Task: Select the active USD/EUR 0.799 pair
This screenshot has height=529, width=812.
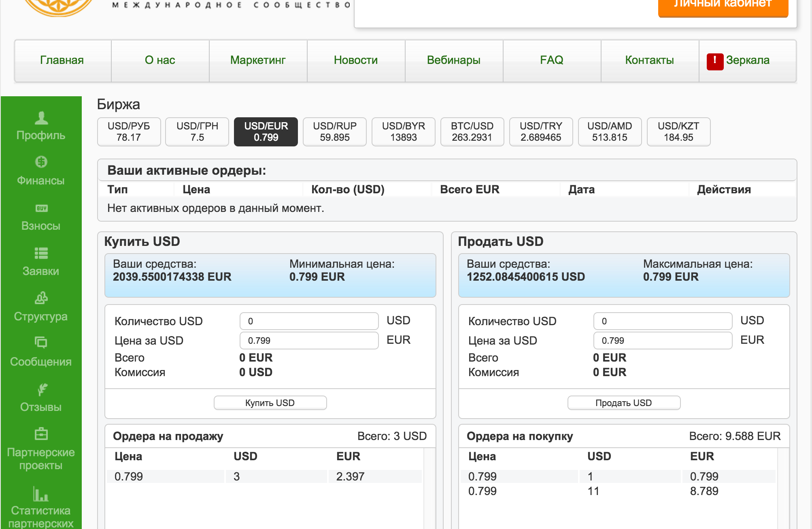Action: (x=266, y=131)
